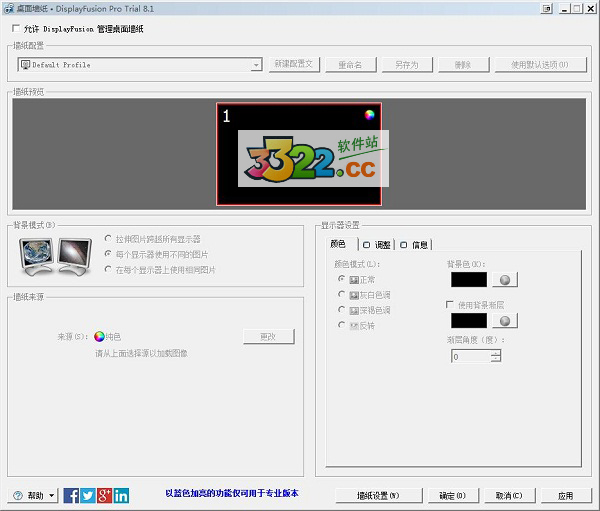Click the title bar extra button left of minimize
The width and height of the screenshot is (600, 511).
(x=547, y=8)
